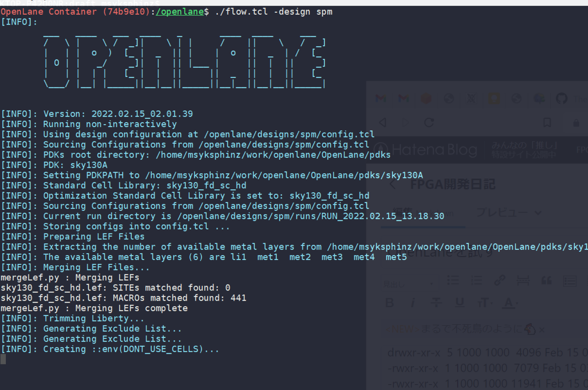Toggle strikethrough formatting in Hatena editor

[436, 303]
